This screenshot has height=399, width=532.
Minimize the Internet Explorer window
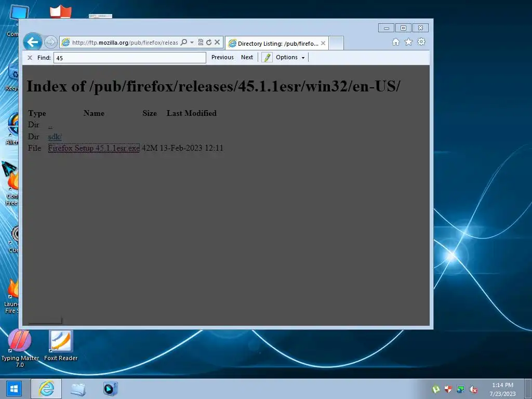click(x=386, y=28)
